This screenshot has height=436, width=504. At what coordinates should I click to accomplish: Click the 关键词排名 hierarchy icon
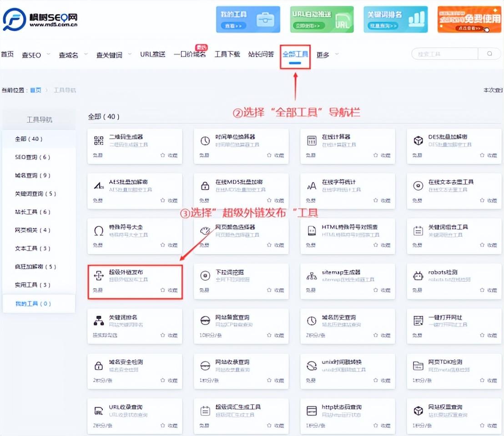pos(99,321)
